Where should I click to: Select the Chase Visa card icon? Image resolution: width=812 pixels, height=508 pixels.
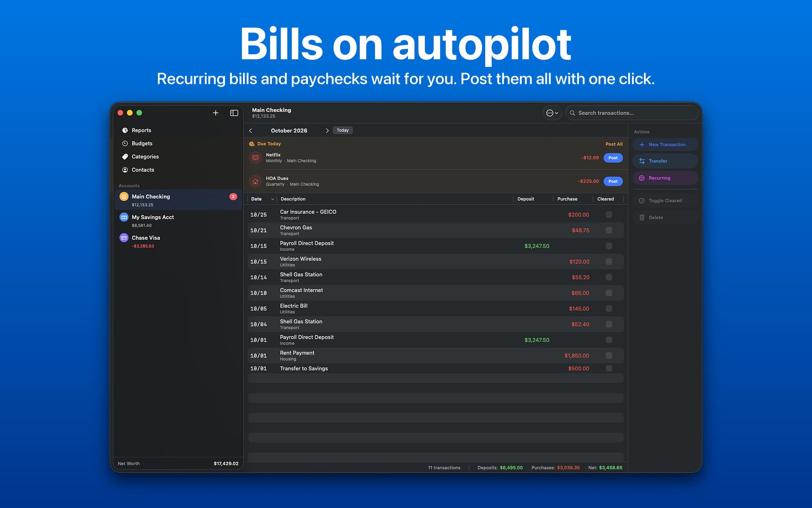124,238
